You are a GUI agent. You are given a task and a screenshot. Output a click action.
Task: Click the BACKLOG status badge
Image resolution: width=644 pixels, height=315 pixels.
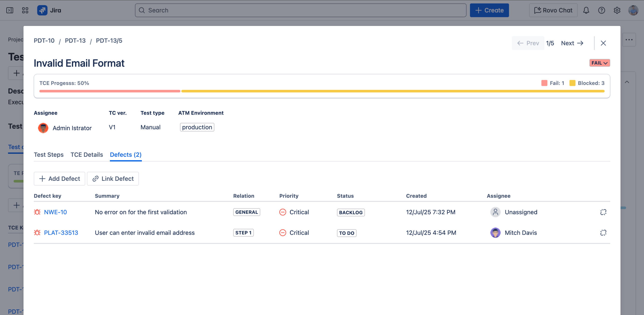[x=351, y=212]
